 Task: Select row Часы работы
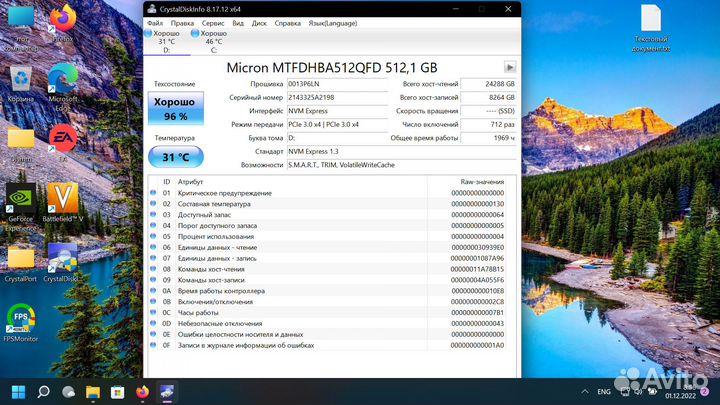click(327, 313)
